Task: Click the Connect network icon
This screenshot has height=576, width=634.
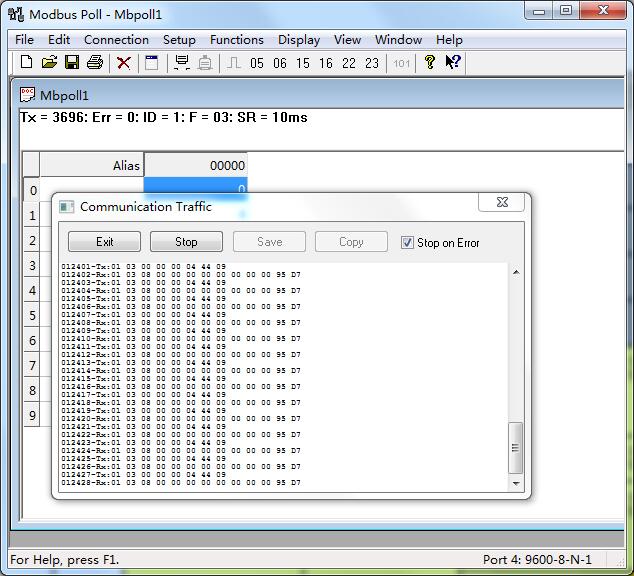Action: point(182,63)
